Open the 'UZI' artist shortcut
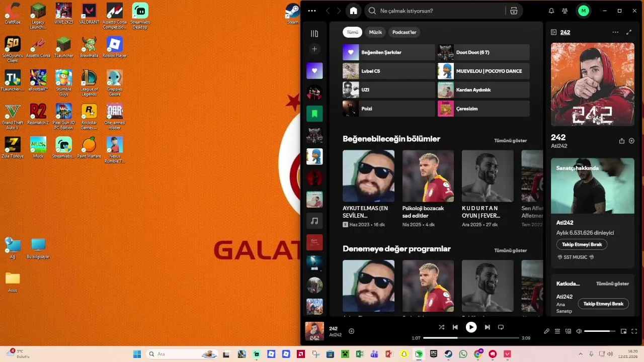The height and width of the screenshot is (362, 644). (388, 89)
